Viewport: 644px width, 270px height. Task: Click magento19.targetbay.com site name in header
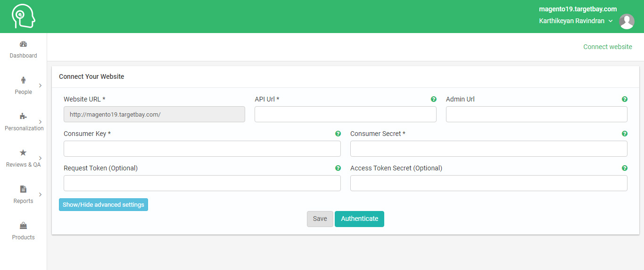pos(578,9)
